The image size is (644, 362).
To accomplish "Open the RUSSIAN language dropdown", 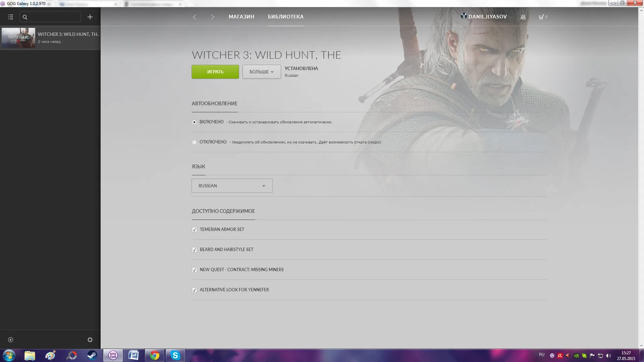I will [x=232, y=186].
